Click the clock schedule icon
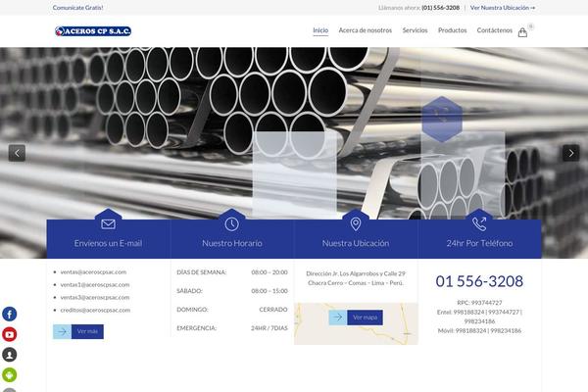The height and width of the screenshot is (392, 588). point(231,224)
